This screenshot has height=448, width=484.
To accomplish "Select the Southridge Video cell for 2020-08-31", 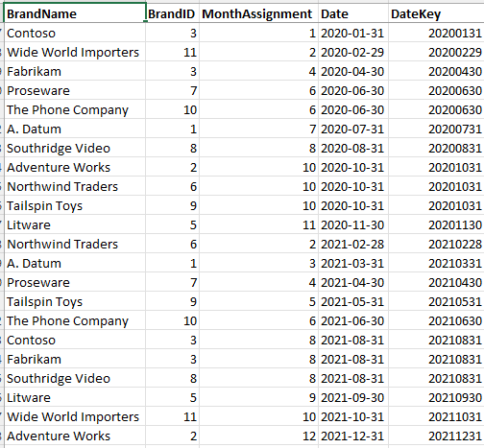I will pos(75,148).
